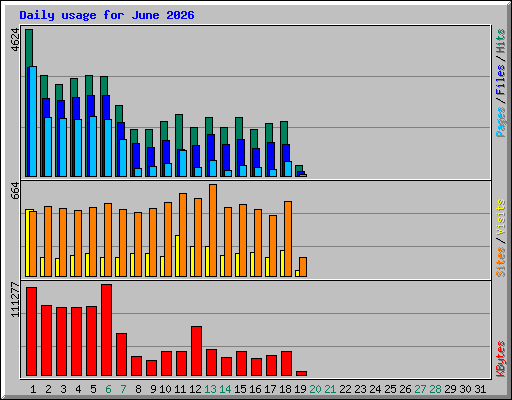The width and height of the screenshot is (512, 400).
Task: Click day number 4 on the x-axis
Action: point(78,389)
